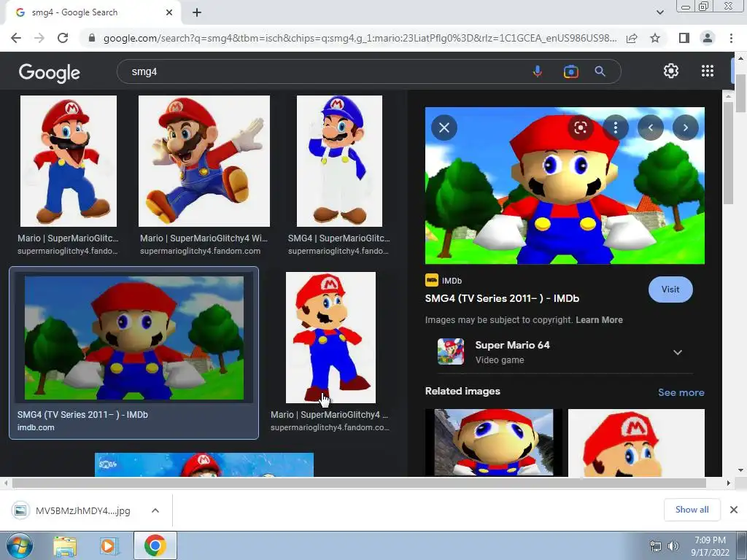This screenshot has height=560, width=747.
Task: Open the media player taskbar icon
Action: pyautogui.click(x=109, y=546)
